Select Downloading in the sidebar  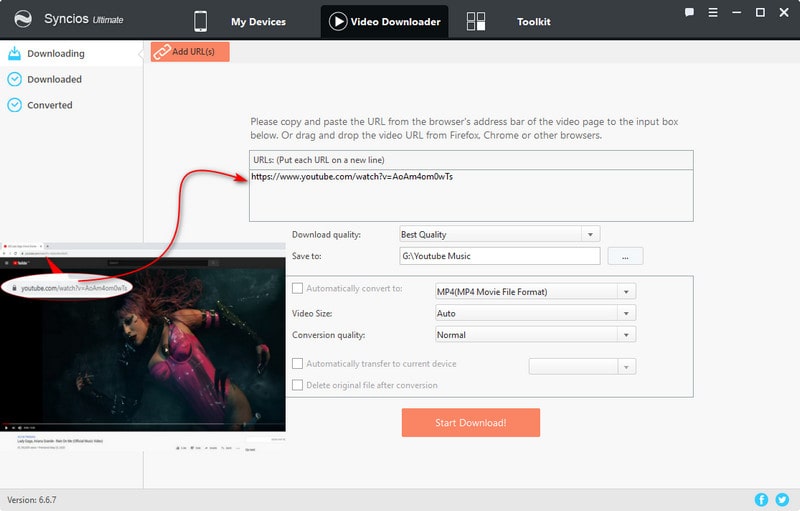(71, 54)
